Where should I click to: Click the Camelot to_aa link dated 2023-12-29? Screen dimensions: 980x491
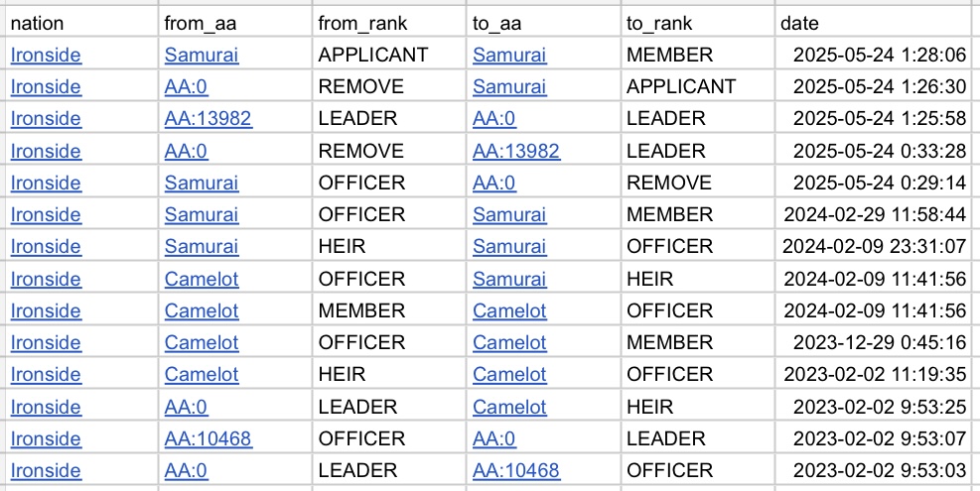pyautogui.click(x=509, y=342)
